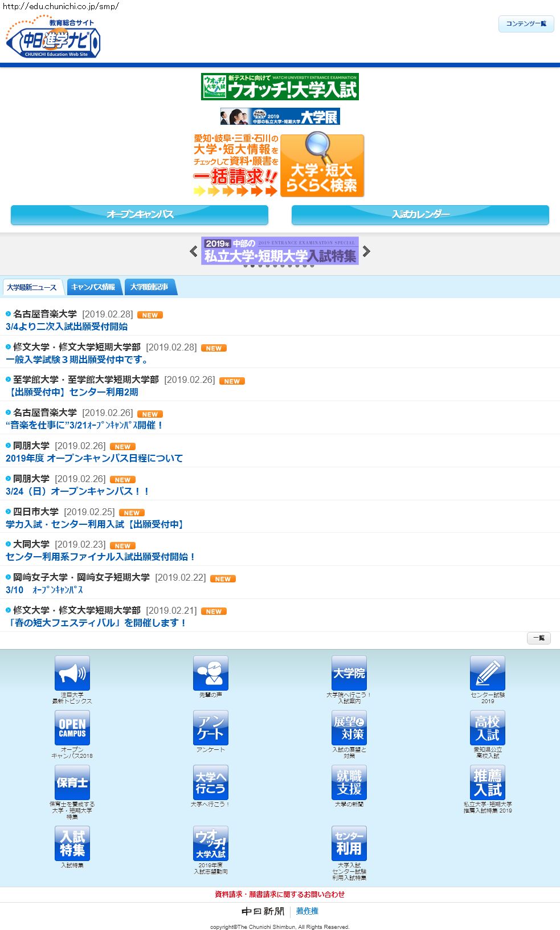Image resolution: width=560 pixels, height=930 pixels.
Task: Open 四日市大学 学力入試 news link
Action: (94, 524)
